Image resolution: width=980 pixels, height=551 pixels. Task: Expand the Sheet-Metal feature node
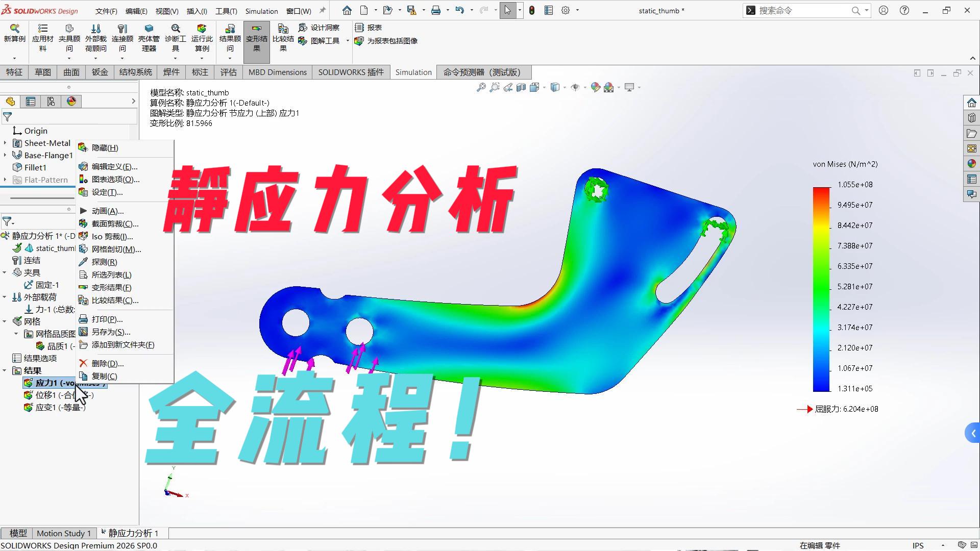4,143
